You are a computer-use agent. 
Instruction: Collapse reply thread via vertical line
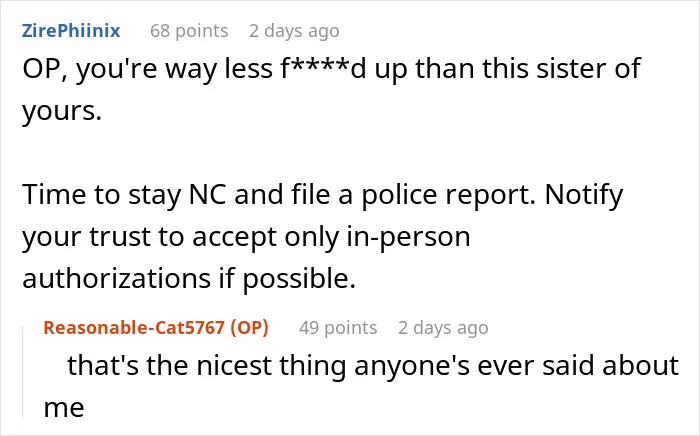pyautogui.click(x=23, y=372)
